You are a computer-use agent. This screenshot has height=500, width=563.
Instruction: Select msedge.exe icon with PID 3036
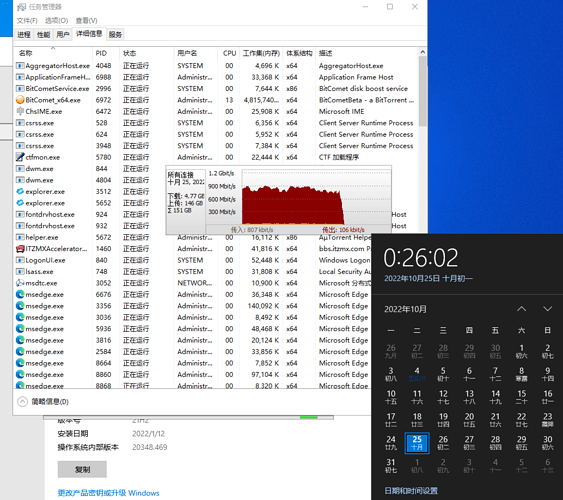[20, 317]
